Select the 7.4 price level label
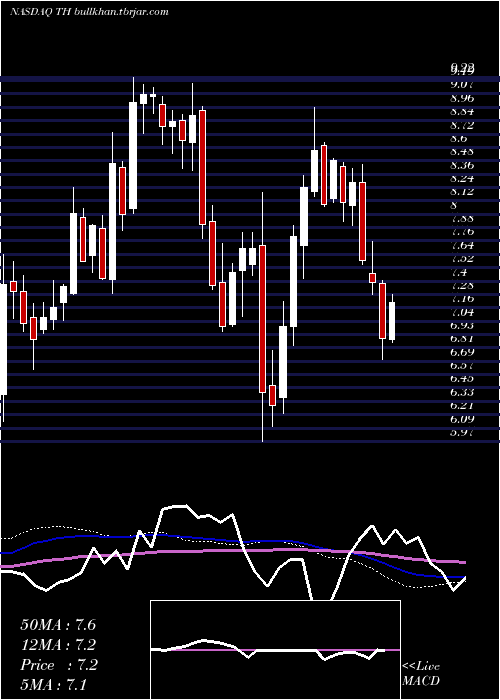The image size is (500, 700). [x=459, y=272]
